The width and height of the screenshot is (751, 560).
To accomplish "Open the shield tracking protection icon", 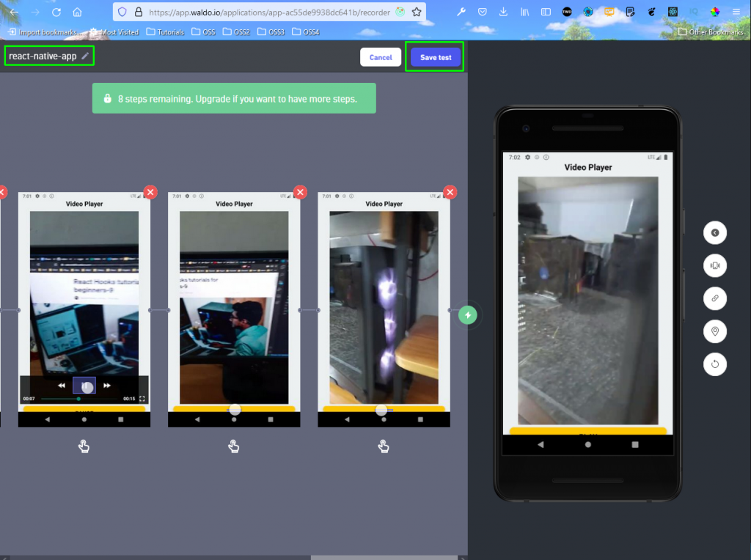I will coord(122,12).
